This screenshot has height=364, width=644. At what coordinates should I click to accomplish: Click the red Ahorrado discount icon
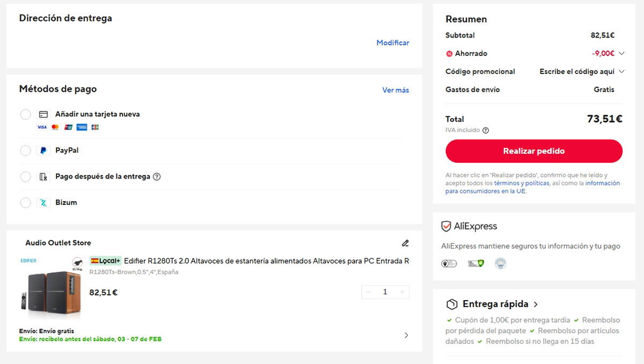point(449,54)
